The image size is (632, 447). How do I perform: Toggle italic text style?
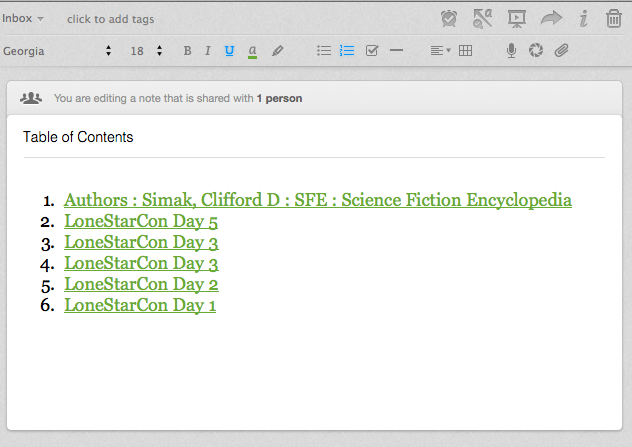[x=207, y=51]
